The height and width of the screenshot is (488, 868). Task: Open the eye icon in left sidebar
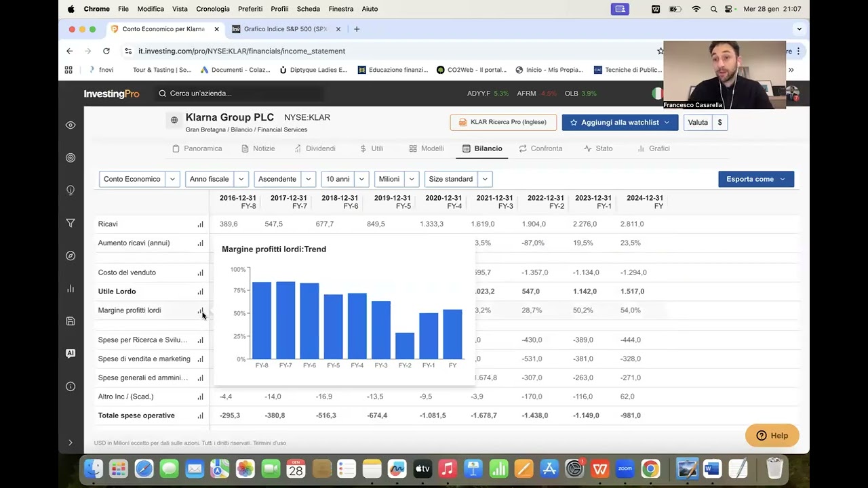(x=71, y=125)
